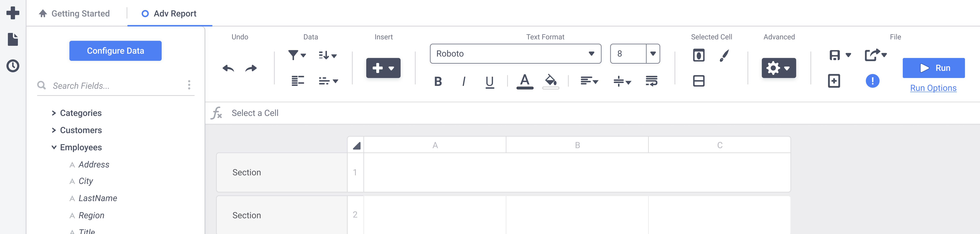Switch to the Getting Started tab
The height and width of the screenshot is (234, 980).
(x=81, y=13)
